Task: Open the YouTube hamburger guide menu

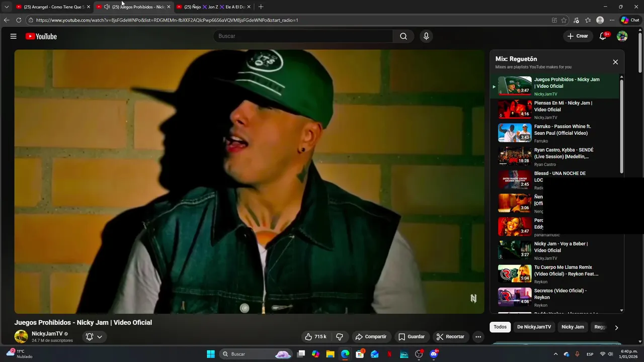Action: point(13,36)
